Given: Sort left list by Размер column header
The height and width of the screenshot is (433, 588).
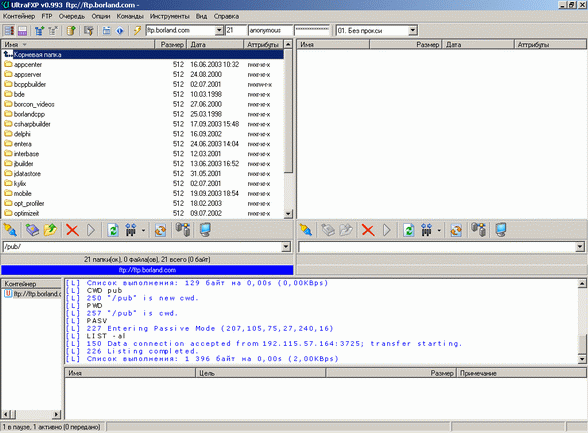Looking at the screenshot, I should coord(171,45).
